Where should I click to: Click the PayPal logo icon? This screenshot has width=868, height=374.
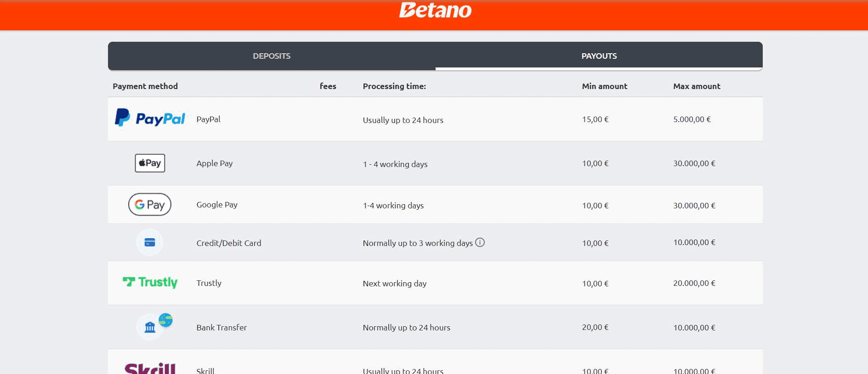[150, 118]
